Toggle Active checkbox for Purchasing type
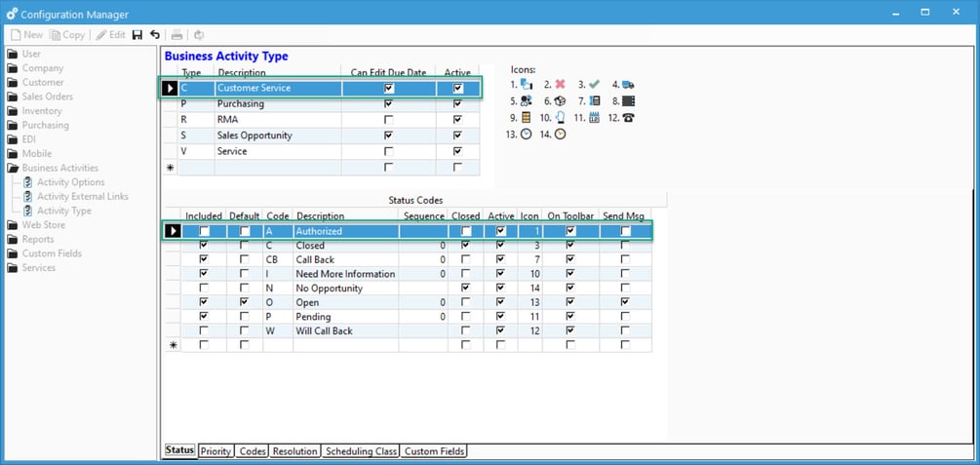Screen dimensions: 980x465 (x=458, y=103)
